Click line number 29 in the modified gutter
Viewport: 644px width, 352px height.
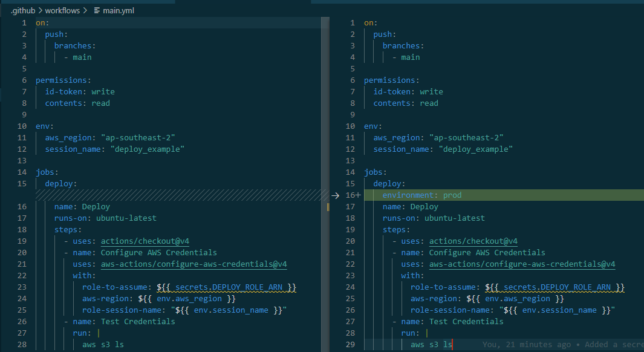[350, 345]
